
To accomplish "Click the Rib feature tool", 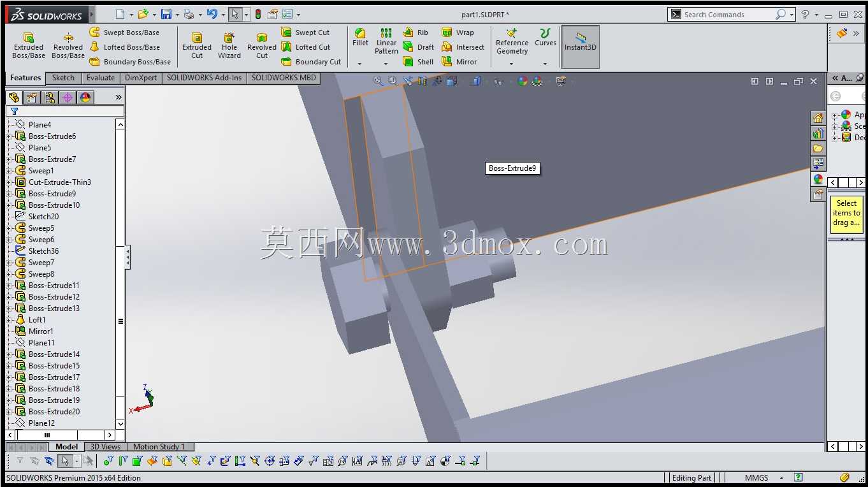I will (416, 33).
